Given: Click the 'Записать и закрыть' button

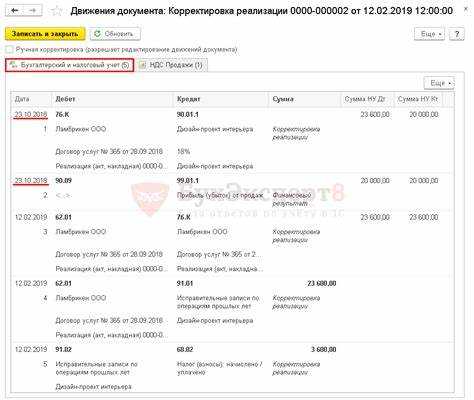Looking at the screenshot, I should [45, 34].
